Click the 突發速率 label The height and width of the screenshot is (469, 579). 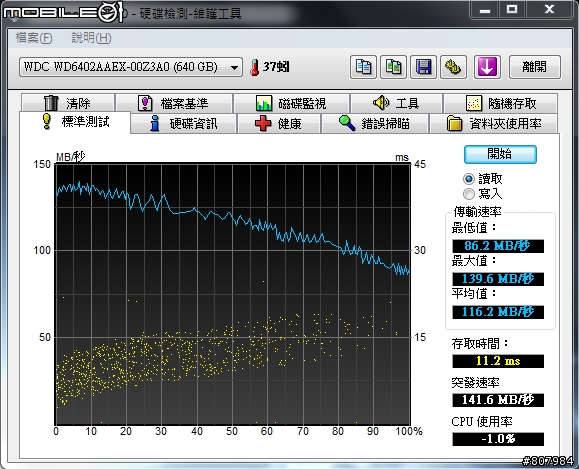[x=475, y=383]
